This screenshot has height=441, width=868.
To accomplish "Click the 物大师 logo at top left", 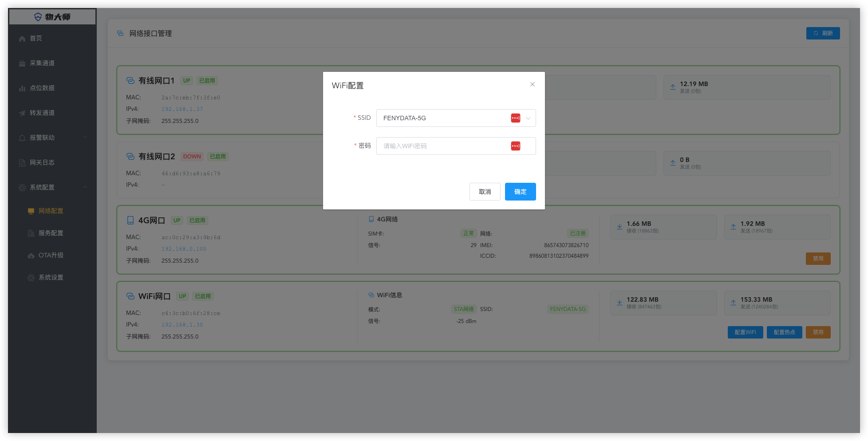I will point(52,17).
